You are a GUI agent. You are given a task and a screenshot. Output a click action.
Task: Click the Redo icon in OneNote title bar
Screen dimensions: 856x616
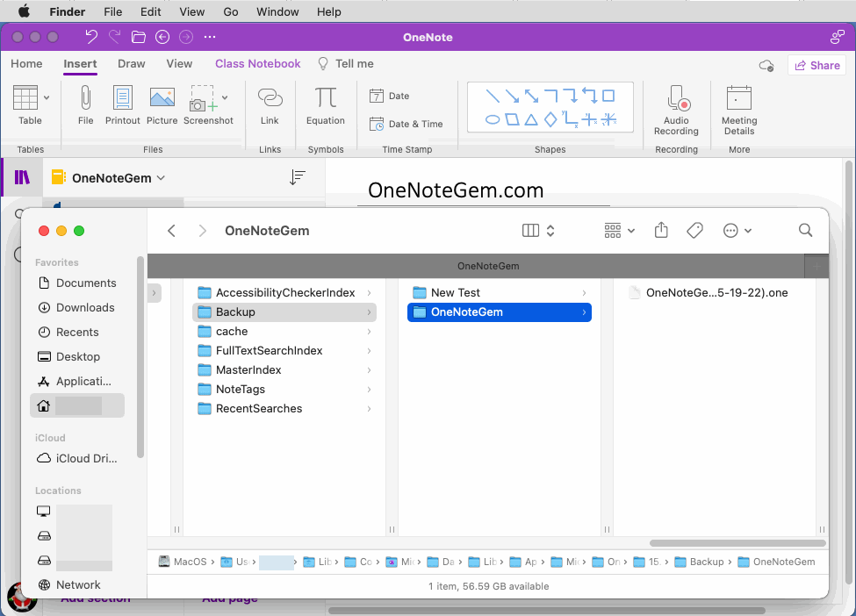[x=115, y=37]
